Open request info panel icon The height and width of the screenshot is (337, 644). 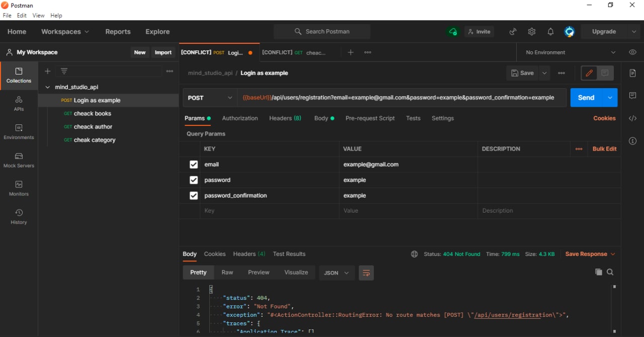coord(633,141)
